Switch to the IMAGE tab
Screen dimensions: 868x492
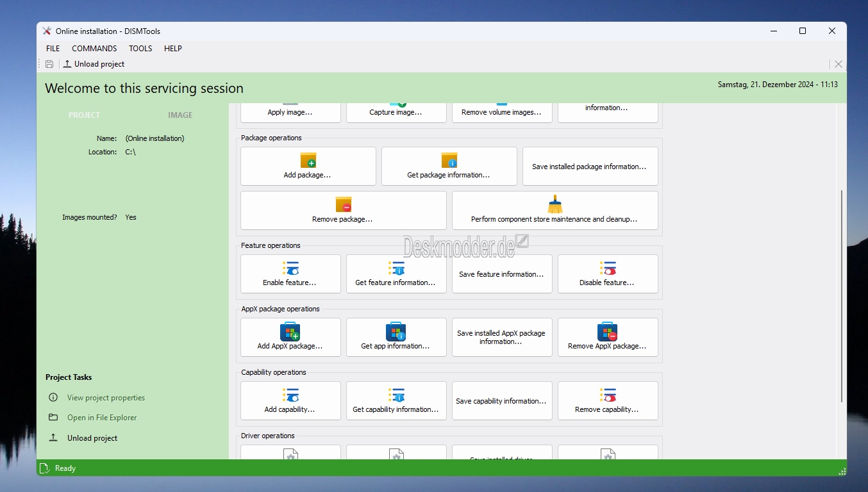coord(180,115)
